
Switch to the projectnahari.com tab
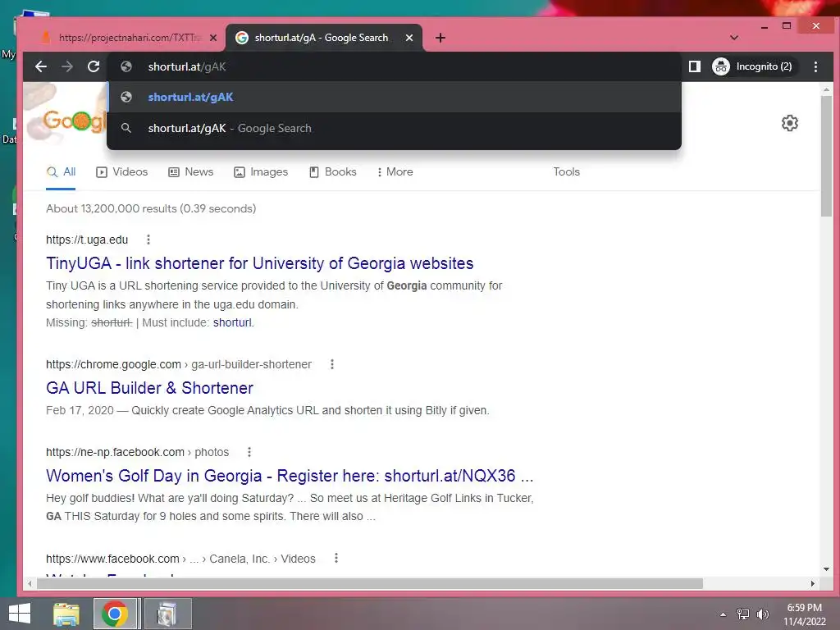[130, 38]
